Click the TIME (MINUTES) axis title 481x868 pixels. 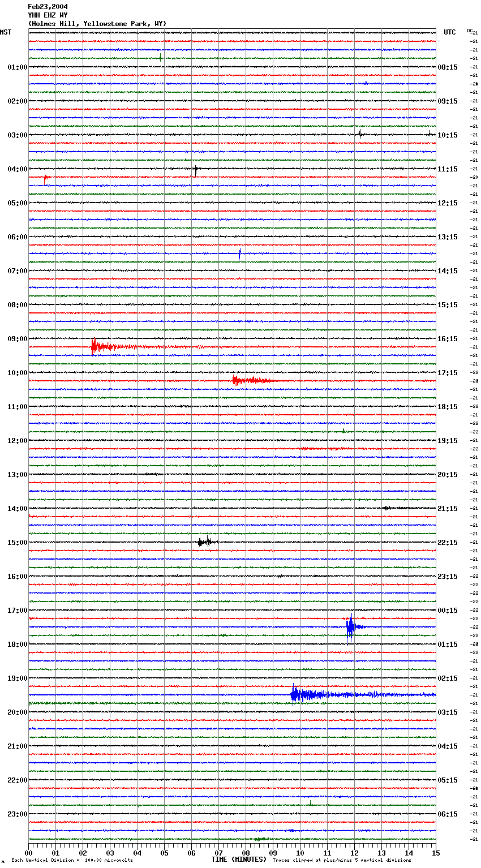click(239, 860)
